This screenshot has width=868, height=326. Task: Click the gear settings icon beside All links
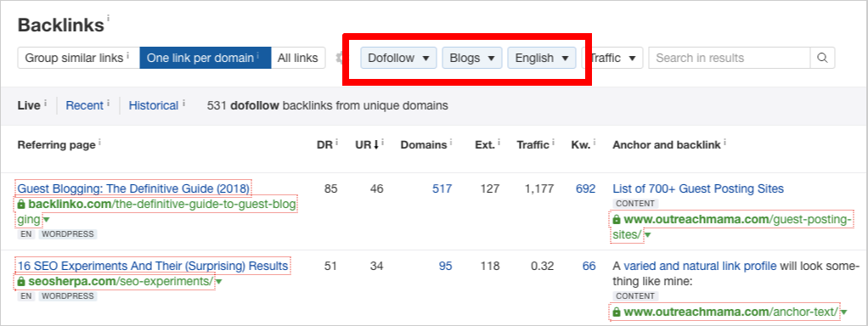[x=340, y=58]
